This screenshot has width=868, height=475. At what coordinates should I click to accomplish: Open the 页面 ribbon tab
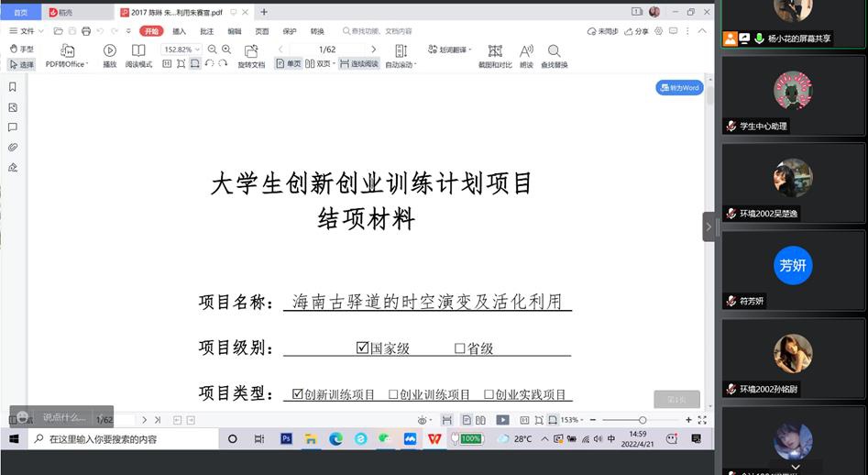point(262,31)
